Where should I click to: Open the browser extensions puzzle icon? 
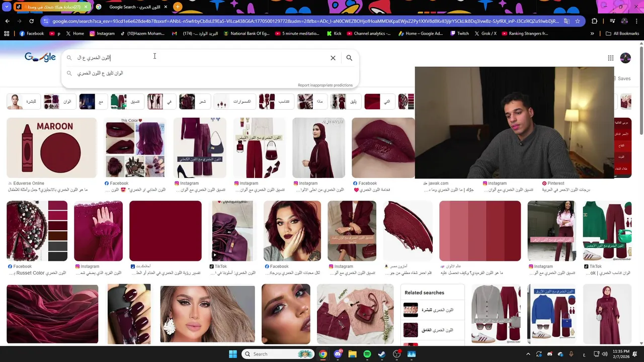point(595,21)
